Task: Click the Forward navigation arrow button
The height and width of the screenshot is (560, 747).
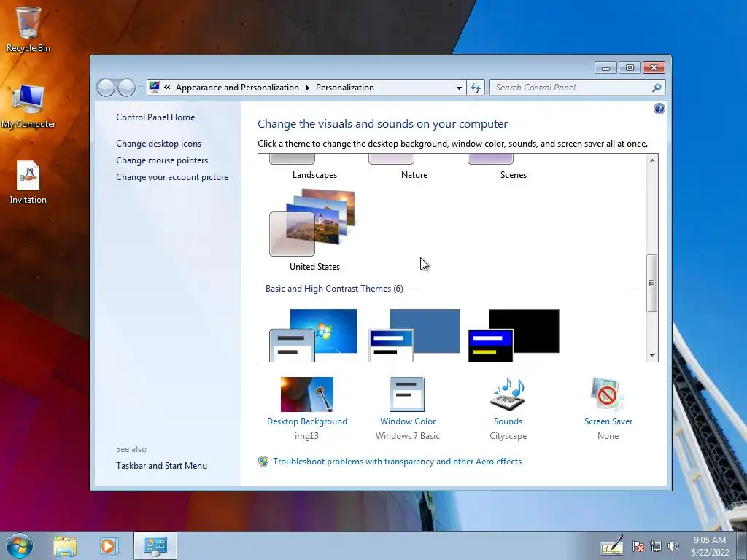Action: pos(126,87)
